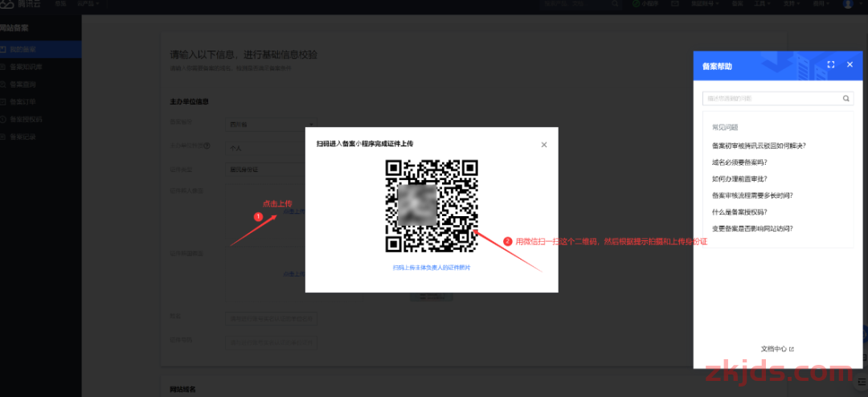
Task: Open the message envelope icon
Action: pos(675,4)
